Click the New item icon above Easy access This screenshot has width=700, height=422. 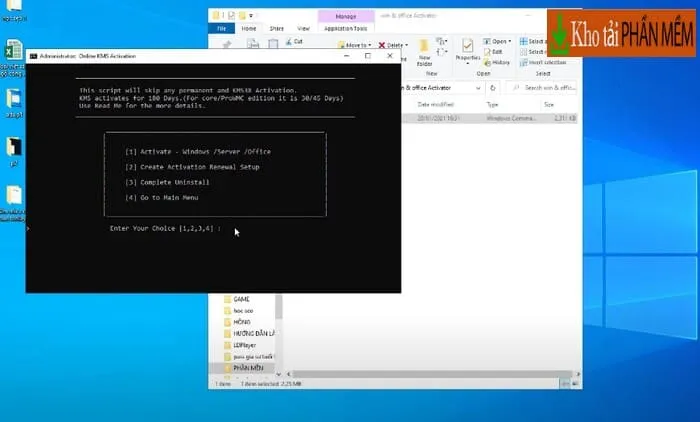click(441, 42)
